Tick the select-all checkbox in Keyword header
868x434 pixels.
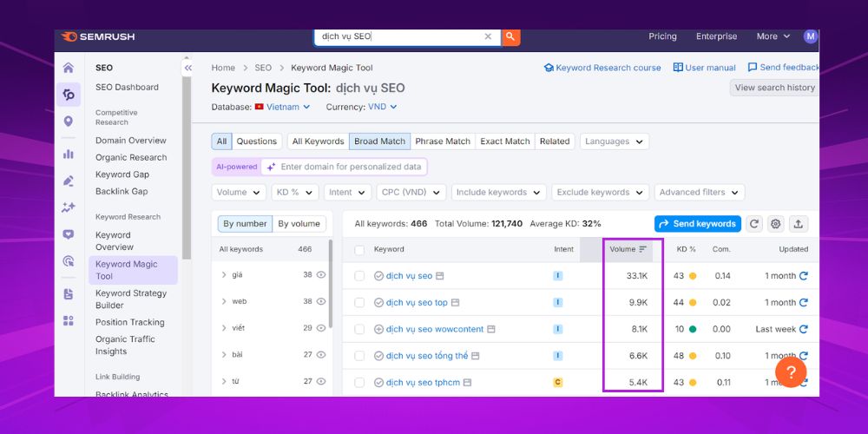pyautogui.click(x=359, y=250)
